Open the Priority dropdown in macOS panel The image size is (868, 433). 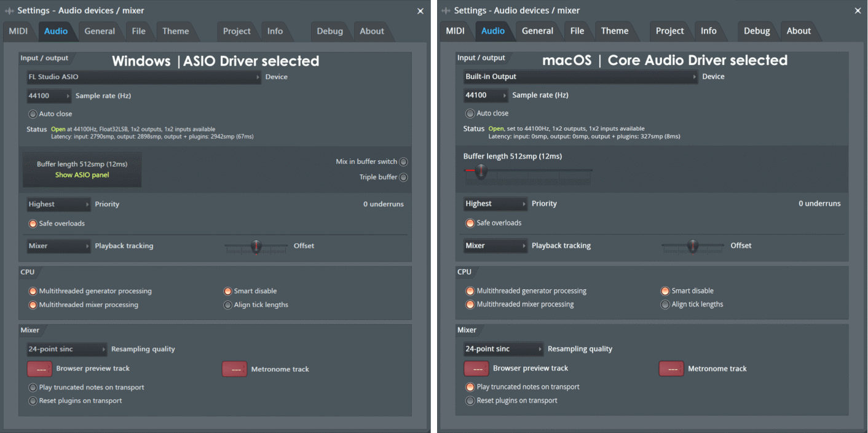tap(495, 204)
